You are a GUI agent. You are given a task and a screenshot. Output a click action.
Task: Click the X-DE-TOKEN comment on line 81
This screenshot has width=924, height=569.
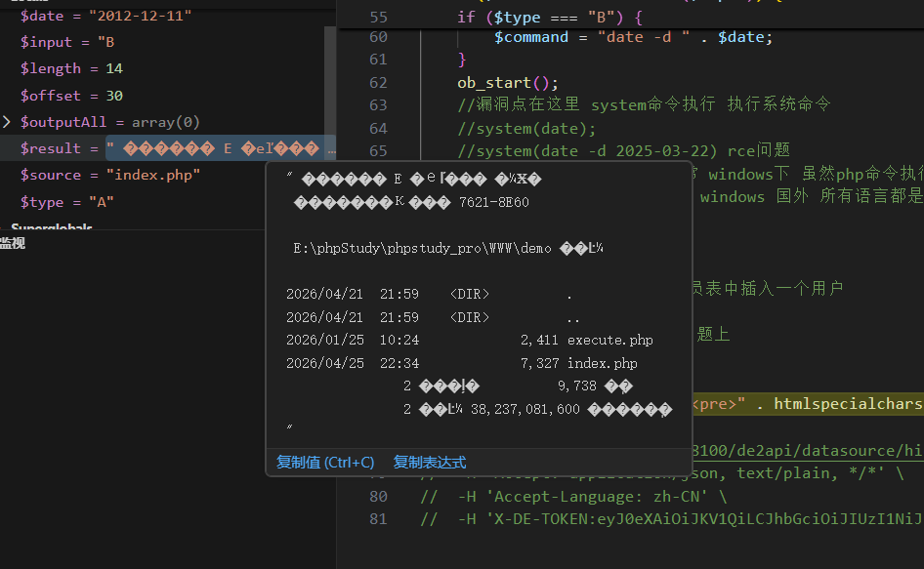coord(672,519)
